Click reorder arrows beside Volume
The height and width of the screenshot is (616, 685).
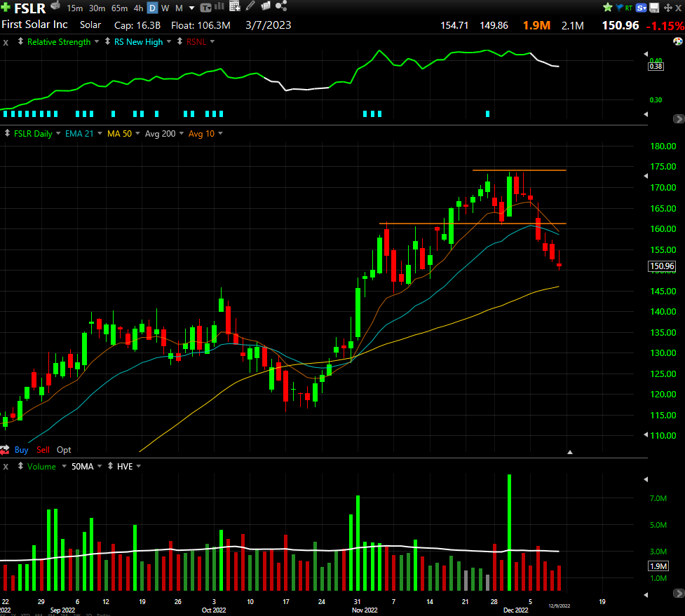click(20, 466)
